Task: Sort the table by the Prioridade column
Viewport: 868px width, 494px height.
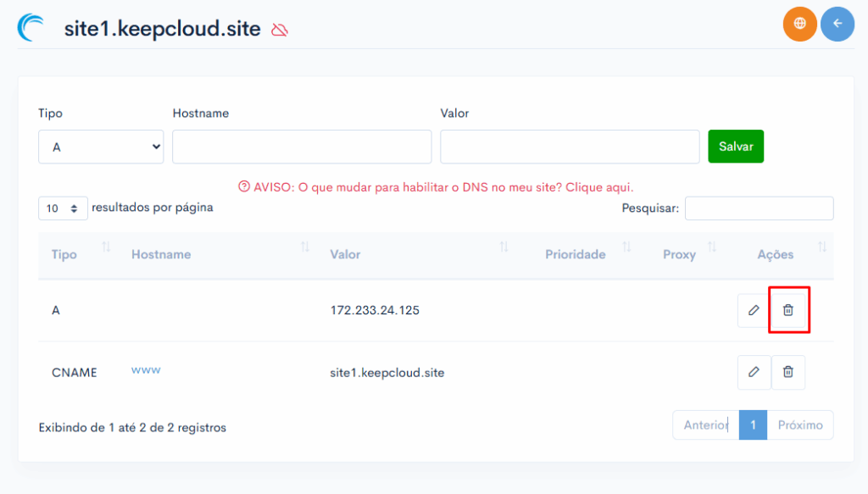Action: click(626, 247)
